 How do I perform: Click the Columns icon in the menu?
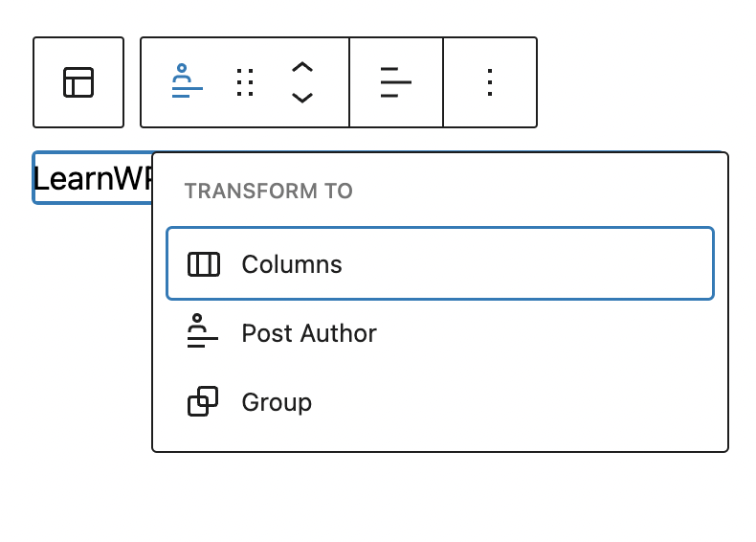pyautogui.click(x=204, y=264)
